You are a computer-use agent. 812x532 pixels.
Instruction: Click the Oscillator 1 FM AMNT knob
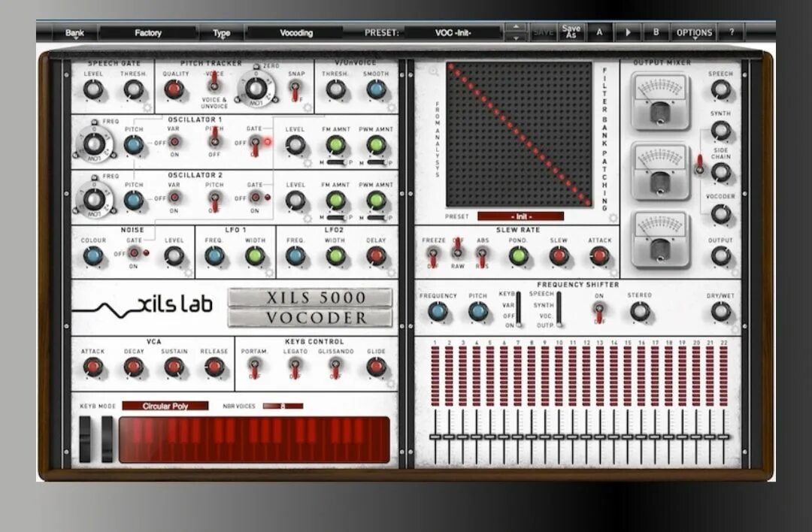point(335,146)
